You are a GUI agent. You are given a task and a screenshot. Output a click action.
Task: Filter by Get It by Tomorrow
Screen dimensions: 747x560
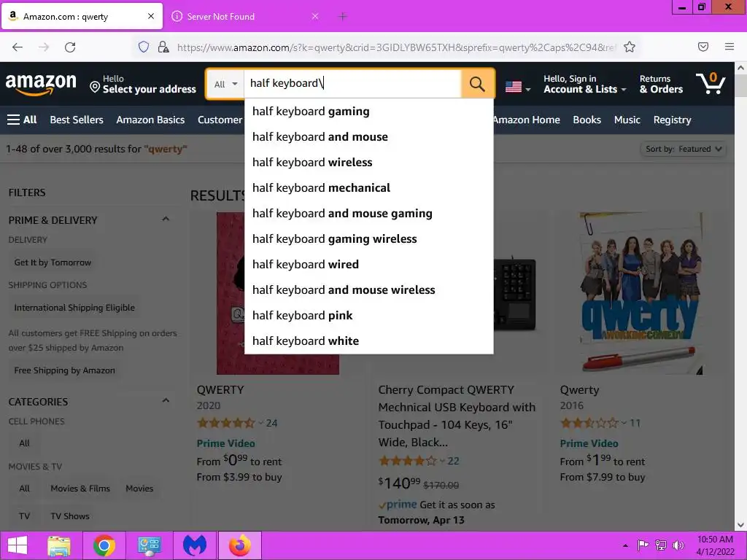tap(53, 262)
